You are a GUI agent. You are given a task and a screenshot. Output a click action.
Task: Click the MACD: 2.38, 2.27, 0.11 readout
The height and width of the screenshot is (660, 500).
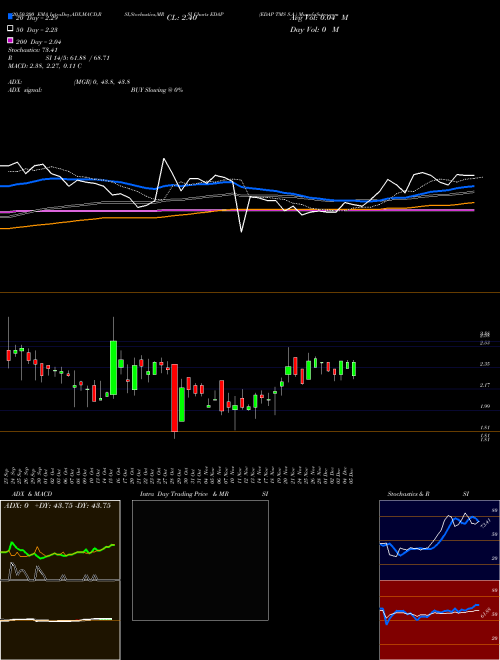click(x=45, y=66)
